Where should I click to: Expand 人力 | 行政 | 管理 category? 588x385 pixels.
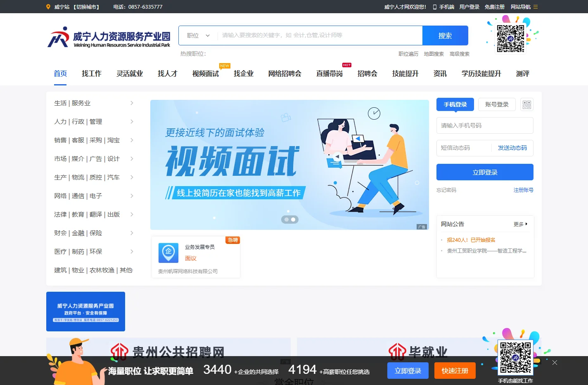tap(94, 121)
